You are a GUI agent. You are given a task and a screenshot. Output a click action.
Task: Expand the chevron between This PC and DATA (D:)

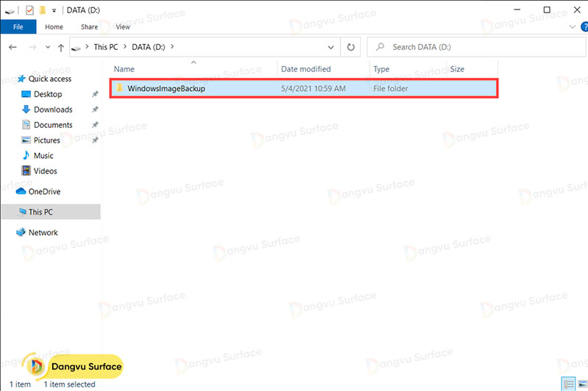[125, 47]
